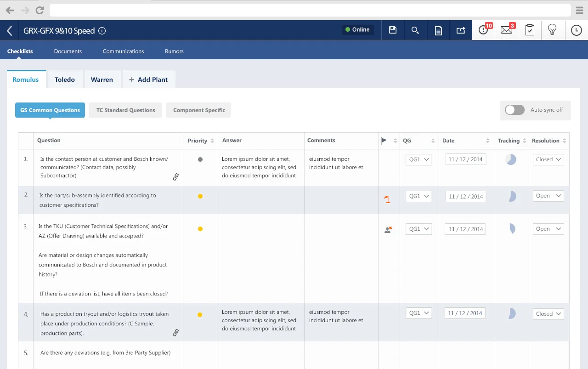Select the GS Common Questions button
This screenshot has height=369, width=588.
50,110
